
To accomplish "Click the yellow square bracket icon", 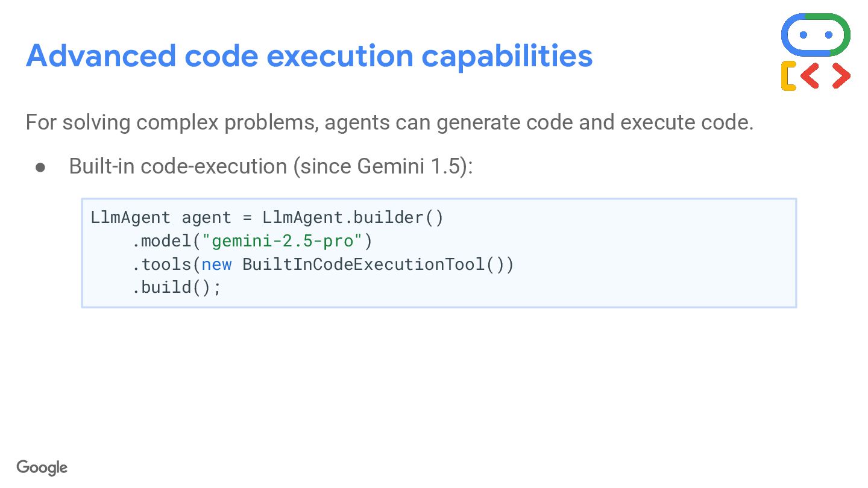I will coord(788,76).
